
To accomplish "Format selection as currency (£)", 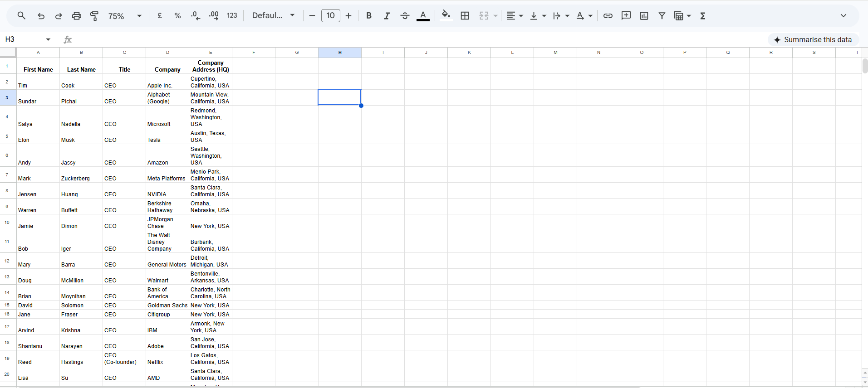I will tap(160, 16).
